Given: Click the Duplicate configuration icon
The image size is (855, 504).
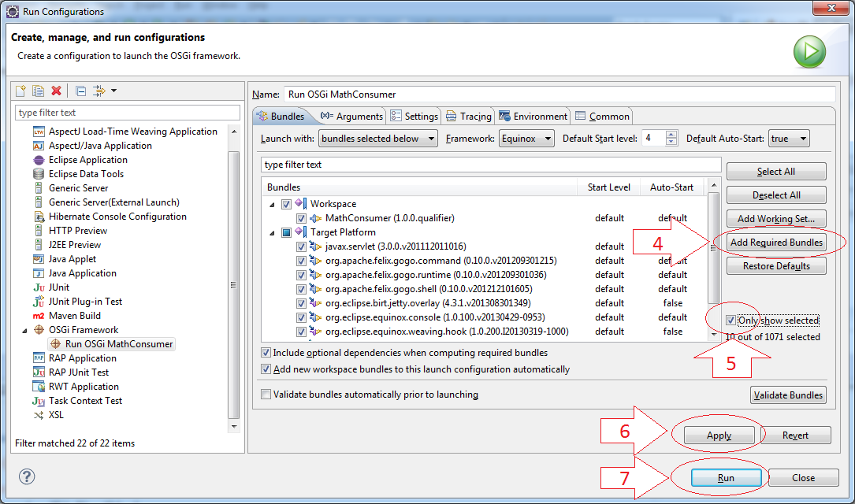Looking at the screenshot, I should (38, 91).
